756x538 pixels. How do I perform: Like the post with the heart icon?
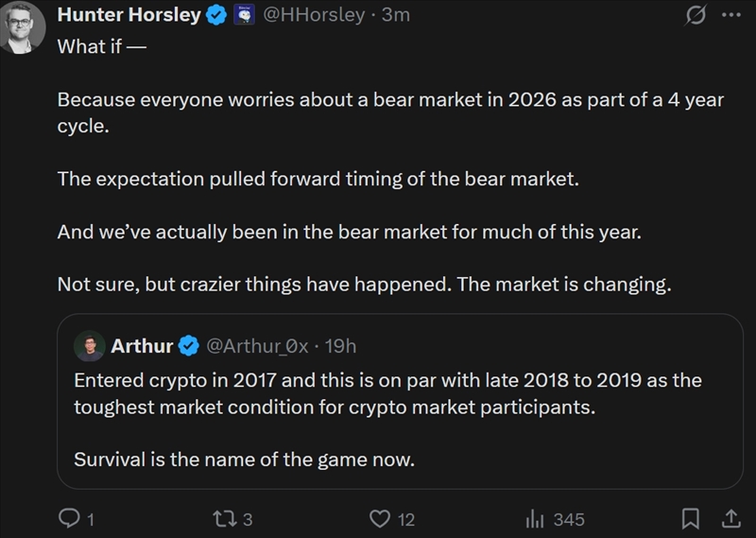click(379, 518)
